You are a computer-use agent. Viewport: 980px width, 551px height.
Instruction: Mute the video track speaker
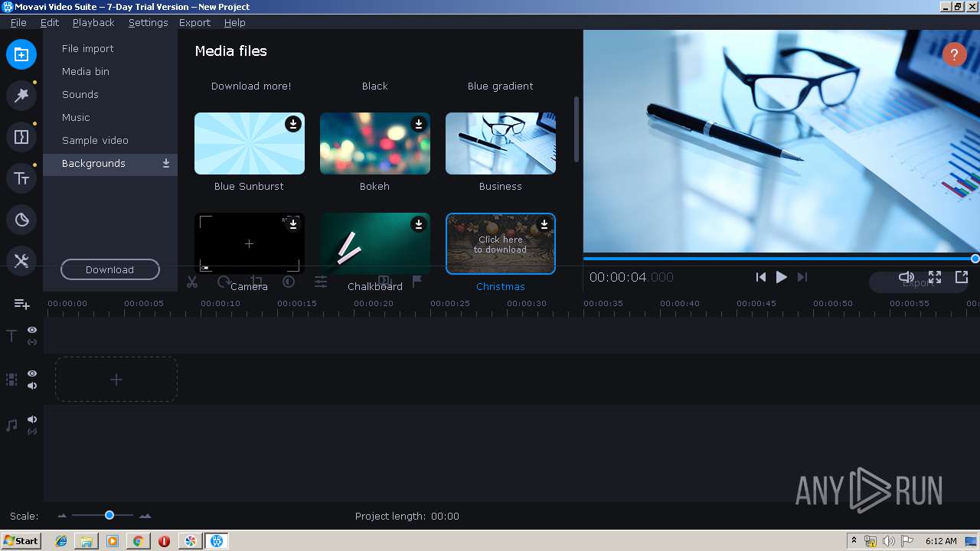pyautogui.click(x=32, y=386)
